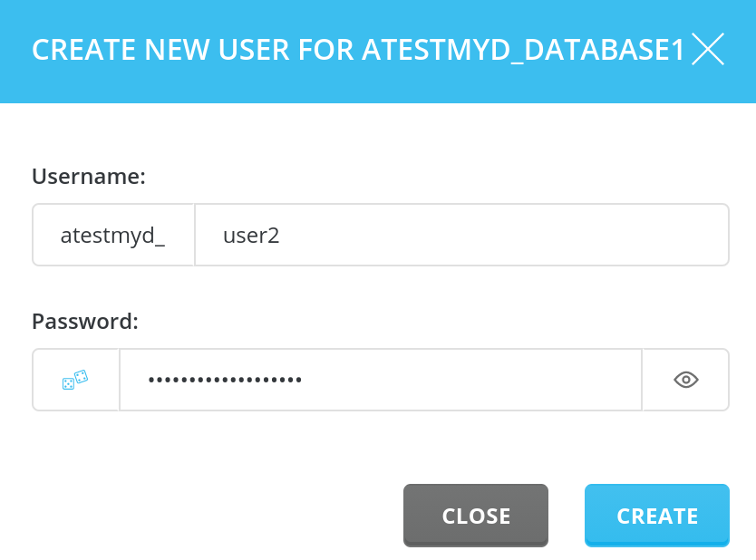Close the popup using the header cross
756x560 pixels.
point(708,49)
